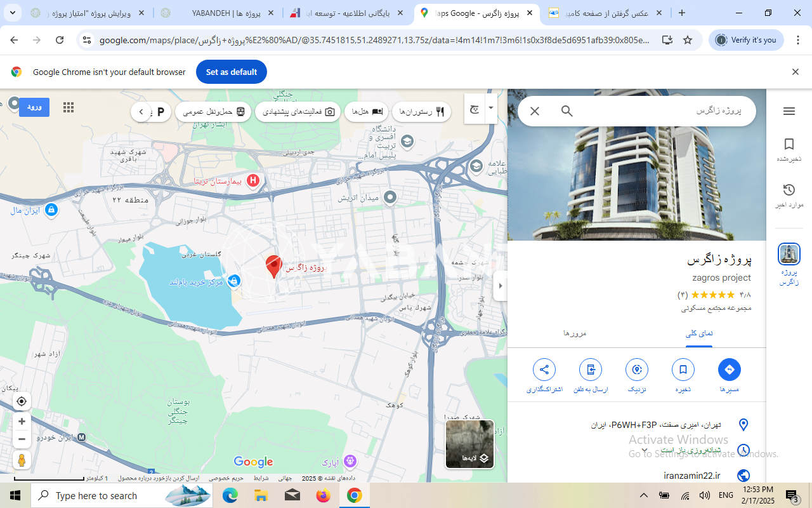The width and height of the screenshot is (812, 508).
Task: Open the Google apps grid icon
Action: pos(69,108)
